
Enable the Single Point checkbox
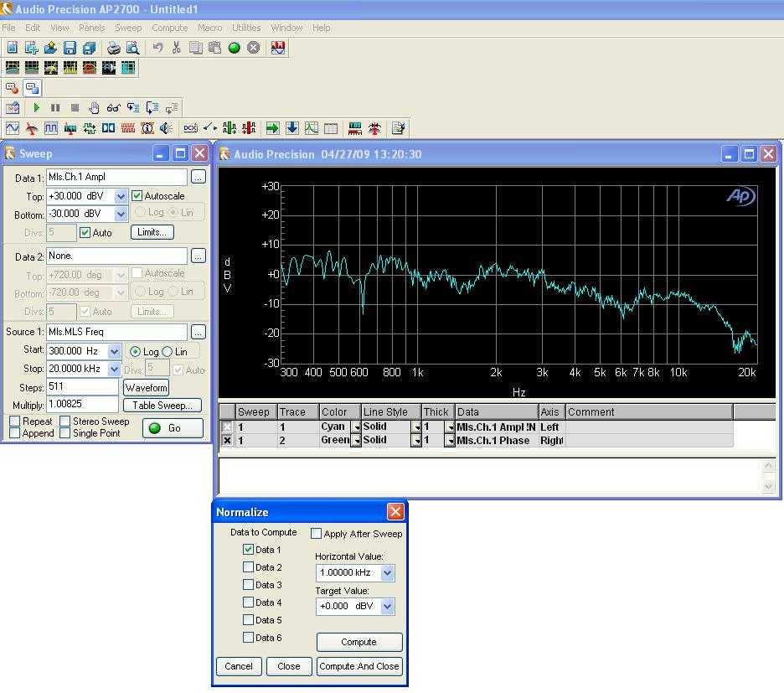65,433
